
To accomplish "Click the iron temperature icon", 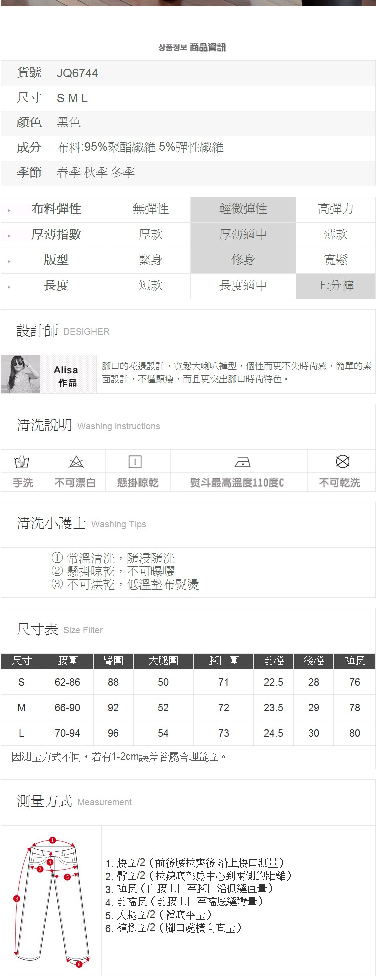I will click(x=242, y=462).
